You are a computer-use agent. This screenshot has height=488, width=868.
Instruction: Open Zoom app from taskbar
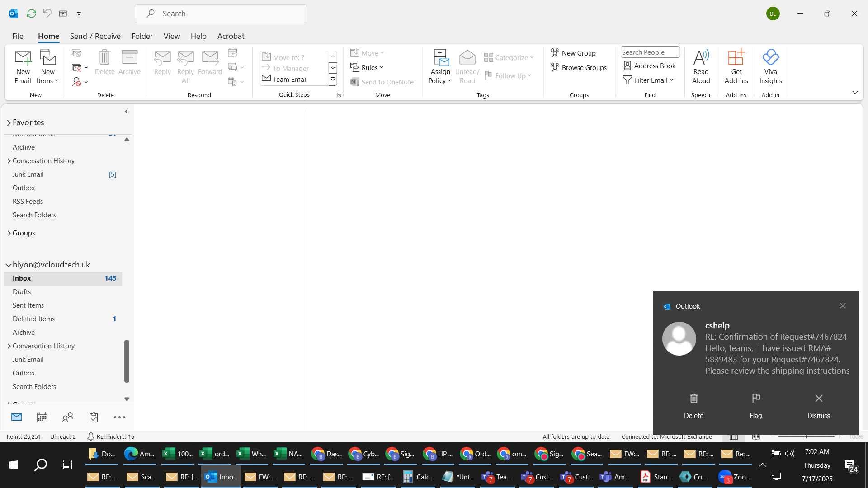tap(735, 477)
